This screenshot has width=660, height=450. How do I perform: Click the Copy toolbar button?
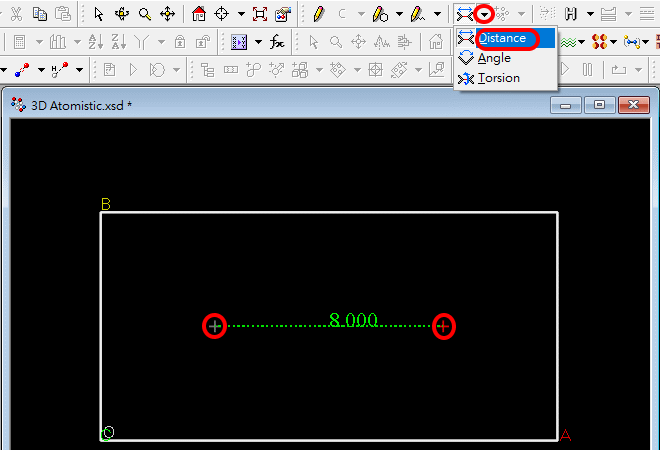pos(39,14)
